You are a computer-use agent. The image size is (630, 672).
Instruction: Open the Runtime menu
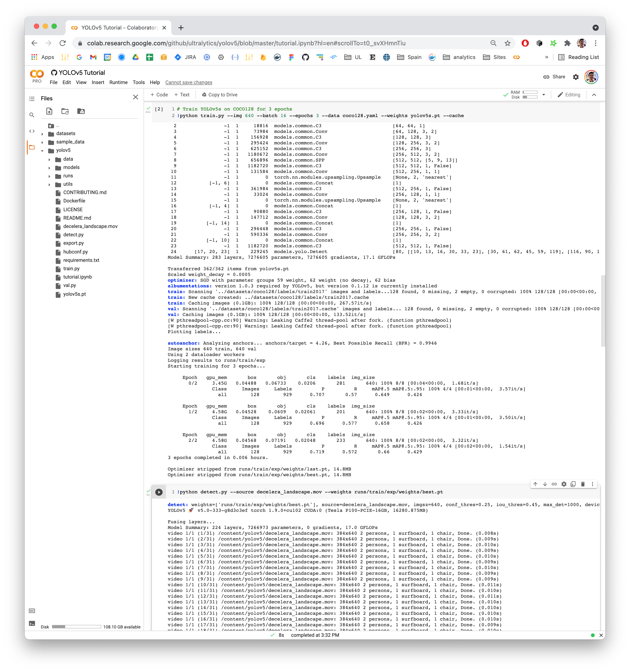click(x=118, y=82)
